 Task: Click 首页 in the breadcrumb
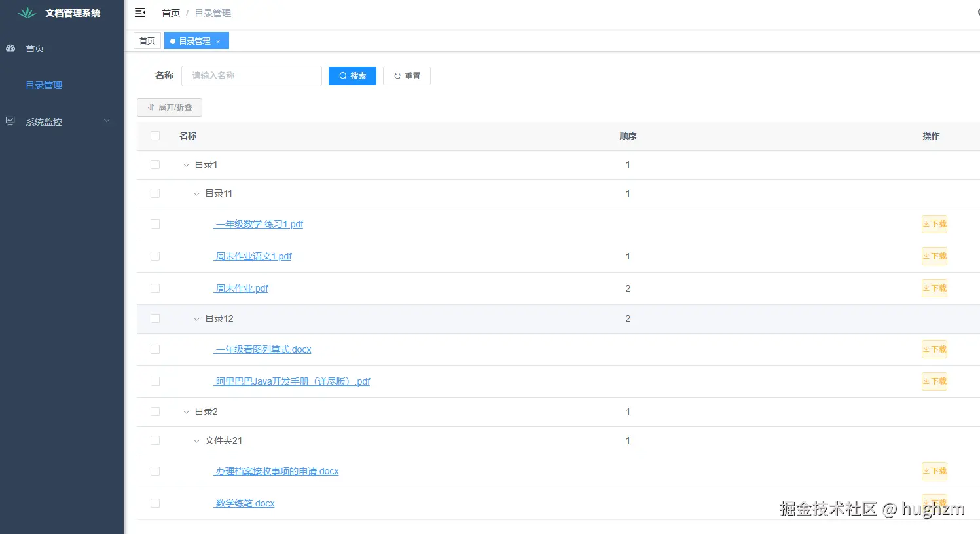click(171, 13)
